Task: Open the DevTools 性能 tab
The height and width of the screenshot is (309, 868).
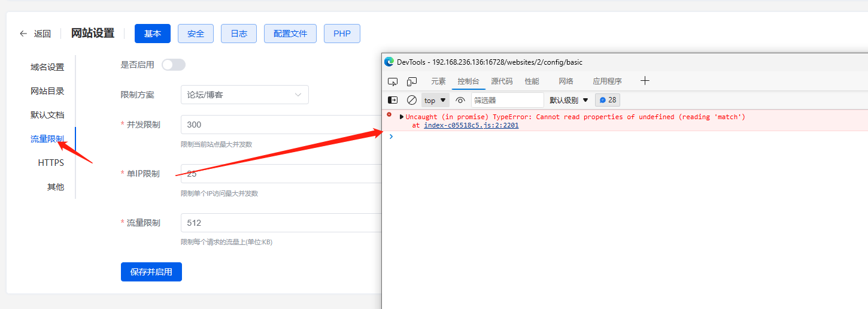Action: (x=532, y=81)
